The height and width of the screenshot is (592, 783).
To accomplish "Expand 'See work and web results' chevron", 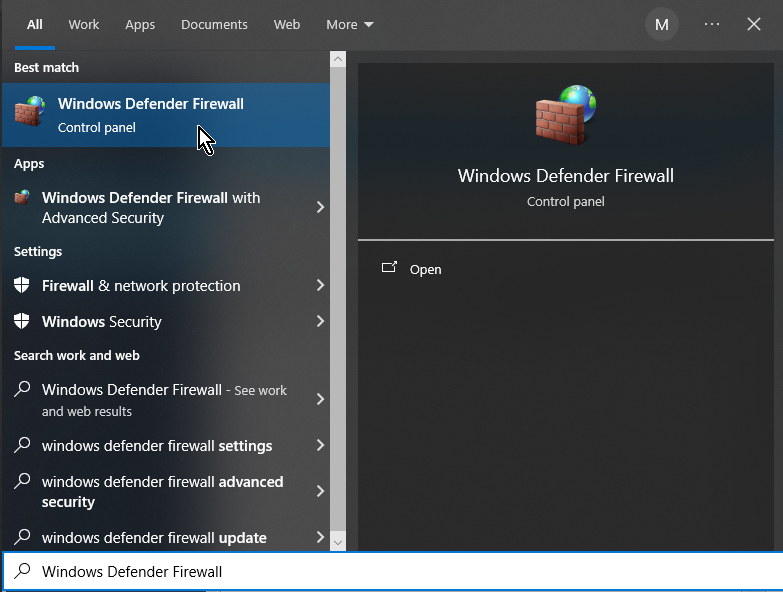I will point(321,399).
